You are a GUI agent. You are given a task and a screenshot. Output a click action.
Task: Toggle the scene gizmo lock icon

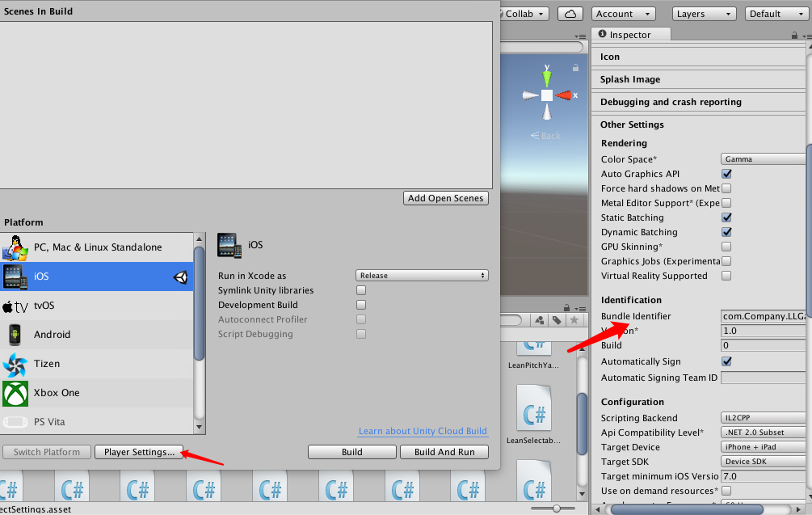point(575,68)
